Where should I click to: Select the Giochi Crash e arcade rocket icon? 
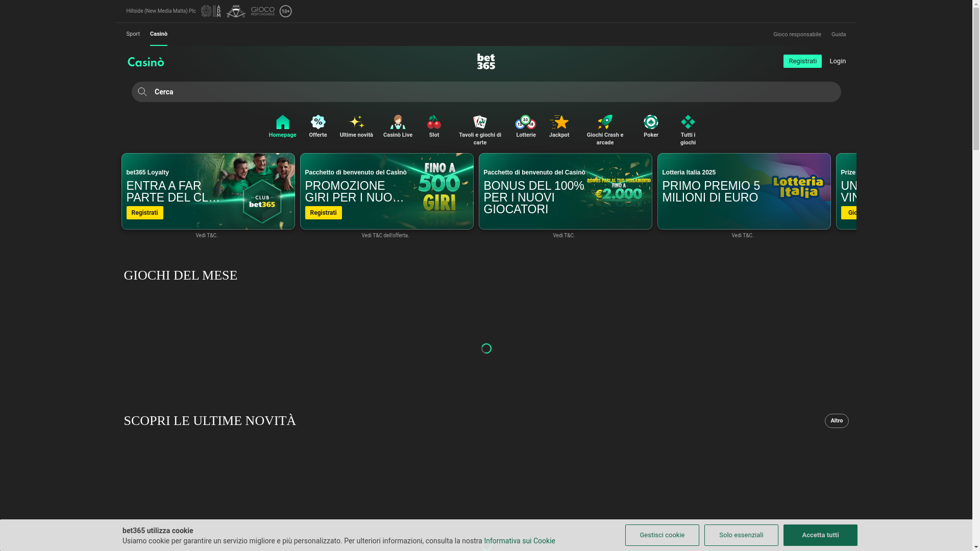[x=605, y=122]
